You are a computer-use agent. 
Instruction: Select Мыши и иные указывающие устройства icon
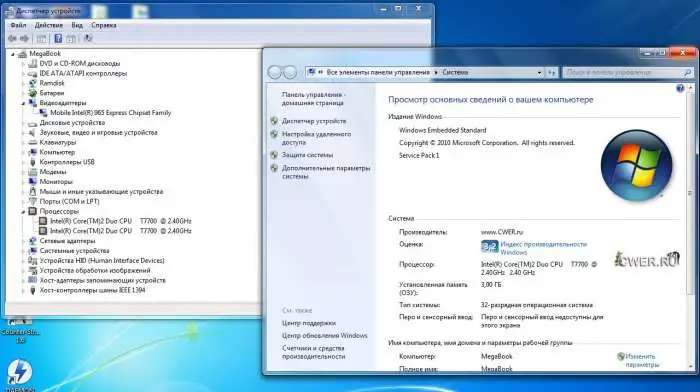click(32, 192)
